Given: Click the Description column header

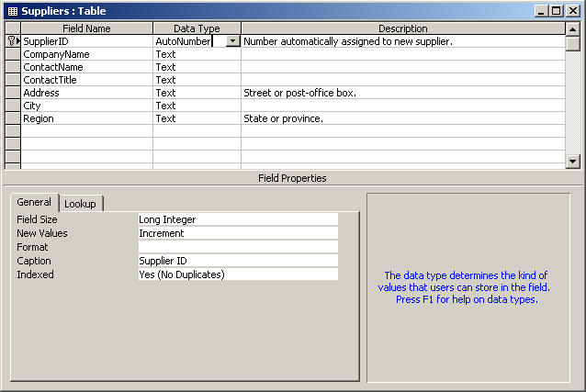Looking at the screenshot, I should tap(403, 28).
